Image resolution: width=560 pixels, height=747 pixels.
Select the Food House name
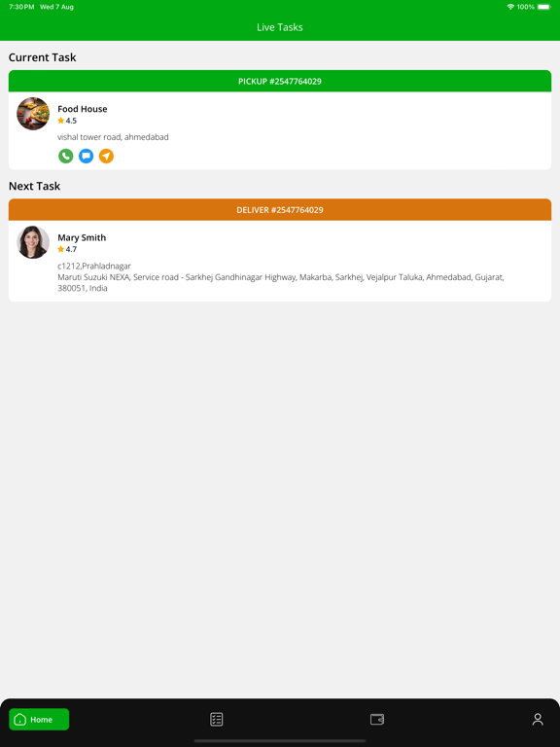[x=83, y=109]
